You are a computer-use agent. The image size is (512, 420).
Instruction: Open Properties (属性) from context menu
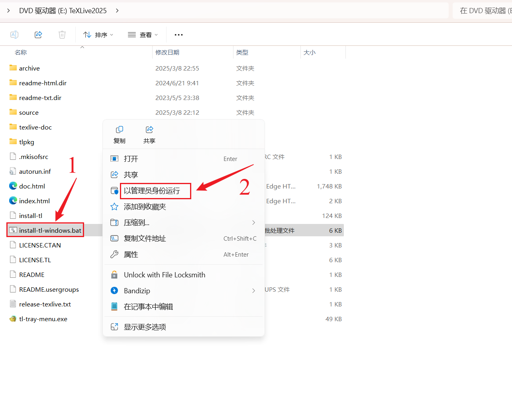pyautogui.click(x=184, y=254)
